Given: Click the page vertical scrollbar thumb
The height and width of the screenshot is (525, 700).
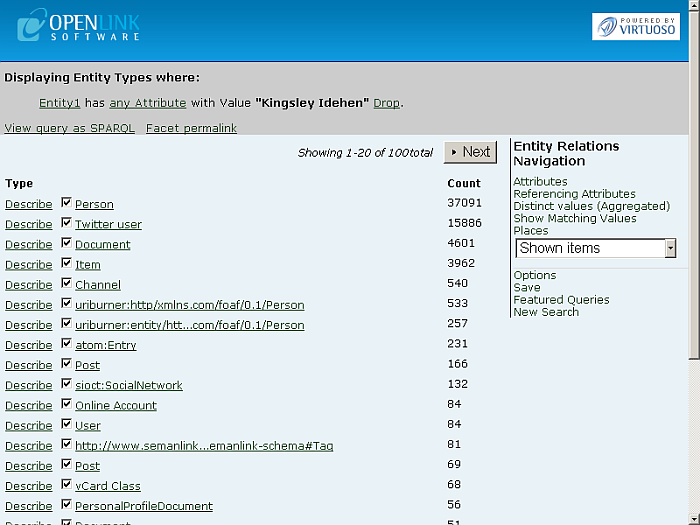Looking at the screenshot, I should click(x=694, y=183).
